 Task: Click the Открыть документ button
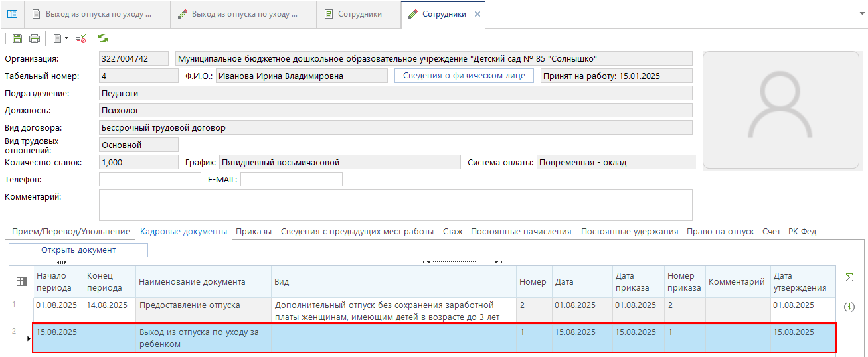(x=78, y=250)
